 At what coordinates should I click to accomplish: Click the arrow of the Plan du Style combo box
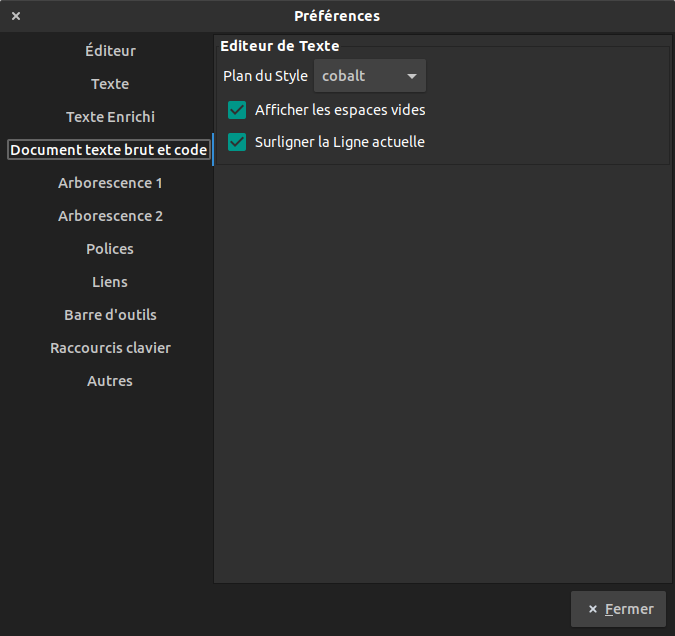(x=411, y=76)
